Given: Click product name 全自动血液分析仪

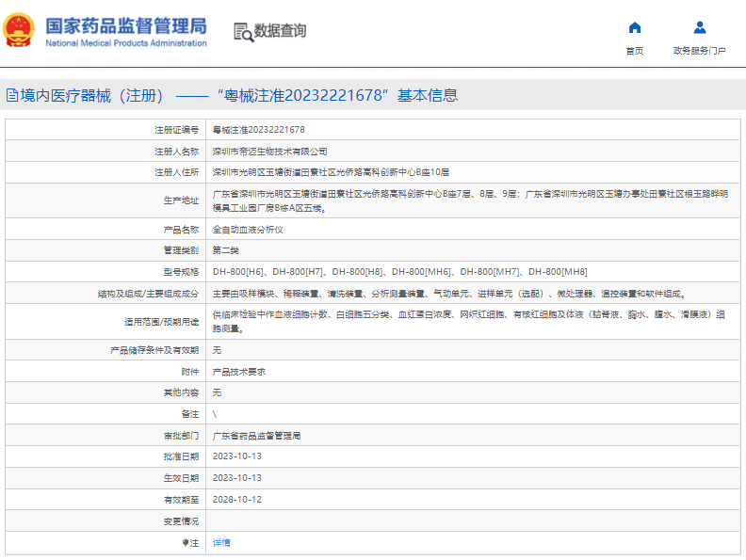Looking at the screenshot, I should pos(248,230).
